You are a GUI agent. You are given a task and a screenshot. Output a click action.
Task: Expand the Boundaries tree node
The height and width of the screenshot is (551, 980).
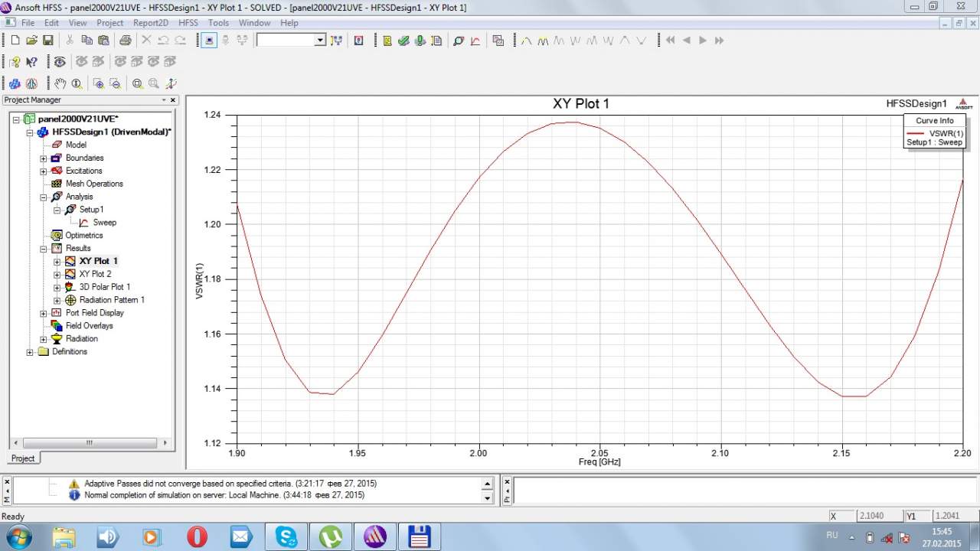(x=44, y=158)
